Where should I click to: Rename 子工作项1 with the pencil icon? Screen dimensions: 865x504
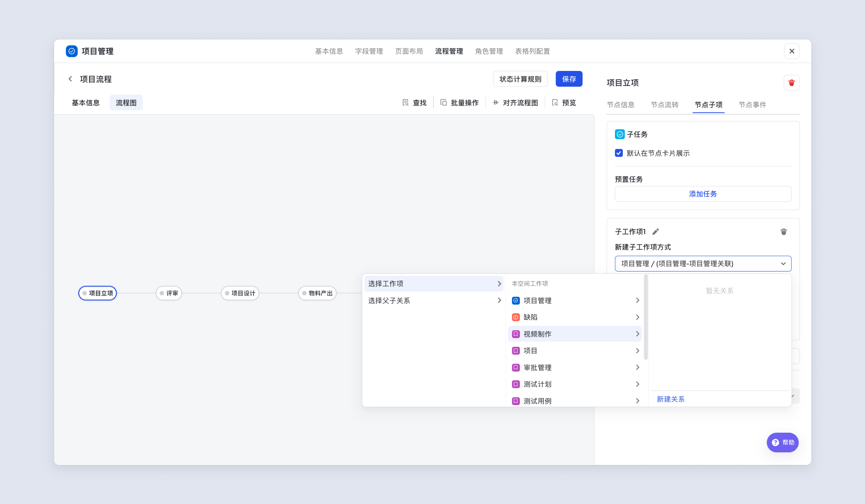point(656,232)
